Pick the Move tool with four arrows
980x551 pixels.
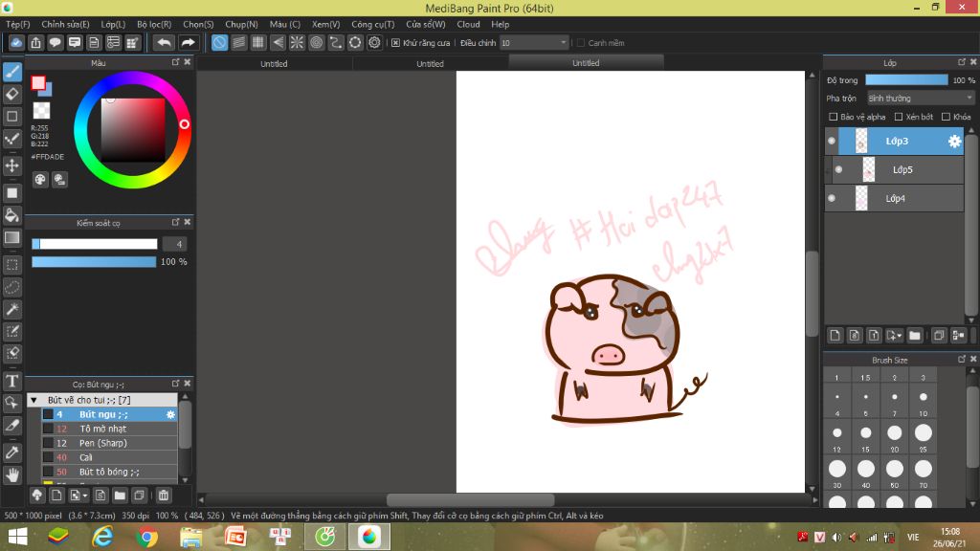point(12,165)
